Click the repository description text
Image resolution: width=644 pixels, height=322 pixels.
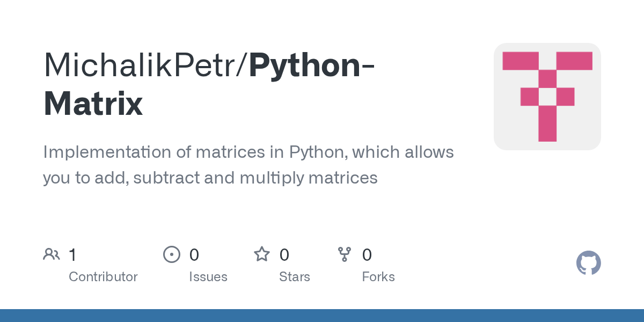click(248, 165)
